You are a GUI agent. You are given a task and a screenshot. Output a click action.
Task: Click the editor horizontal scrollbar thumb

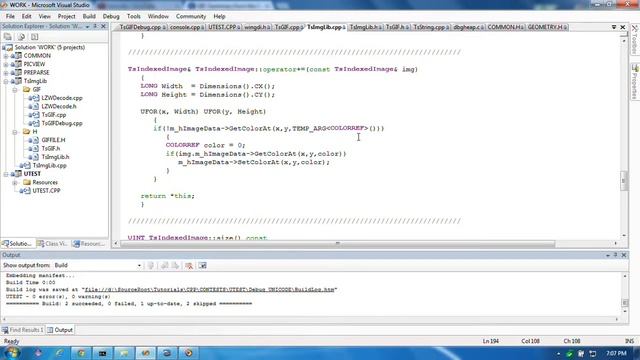point(337,243)
